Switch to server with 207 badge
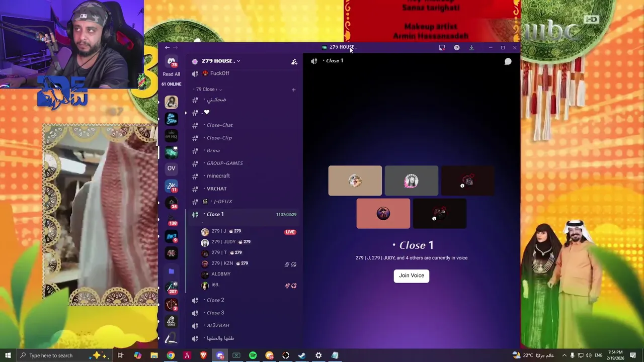Image resolution: width=644 pixels, height=362 pixels. 172,288
